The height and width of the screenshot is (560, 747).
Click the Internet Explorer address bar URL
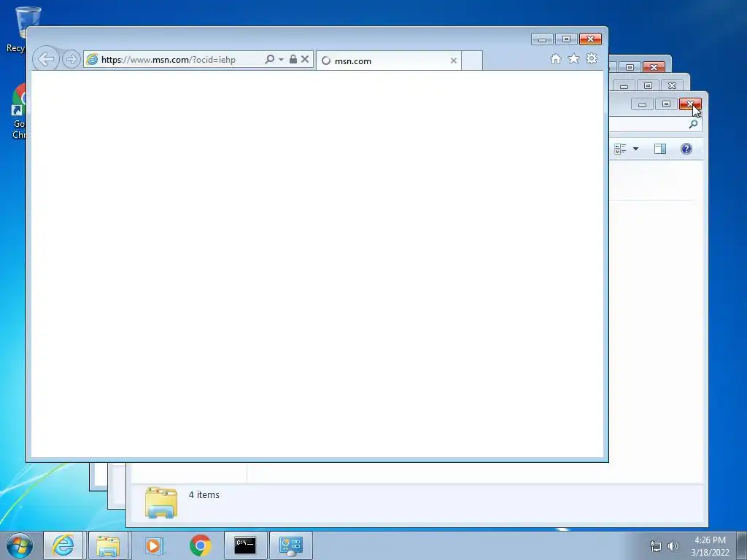pos(169,60)
